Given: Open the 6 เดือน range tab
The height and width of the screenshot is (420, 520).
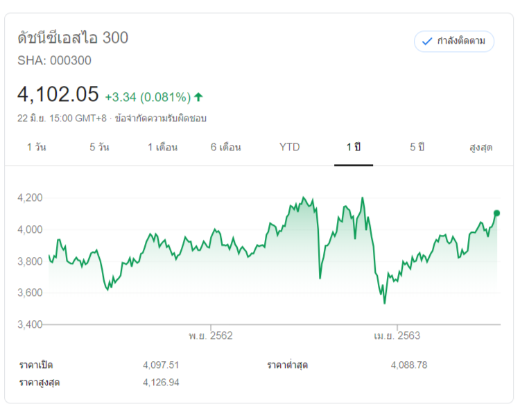Looking at the screenshot, I should click(x=226, y=147).
